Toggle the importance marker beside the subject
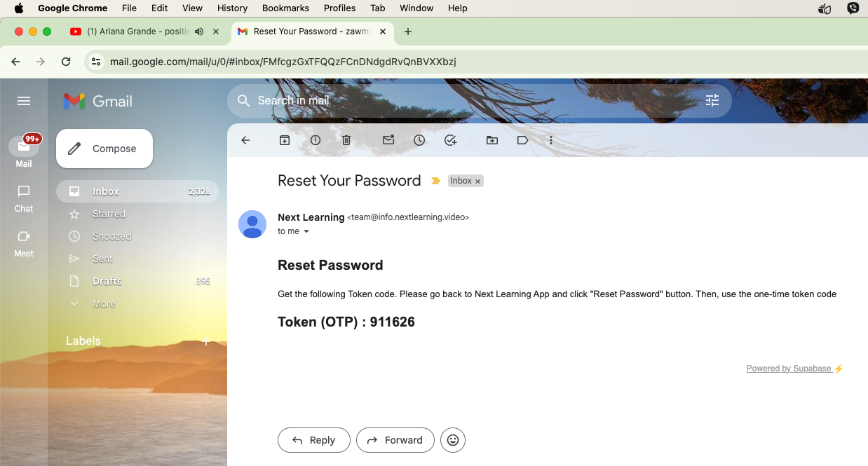868x466 pixels. pyautogui.click(x=435, y=181)
